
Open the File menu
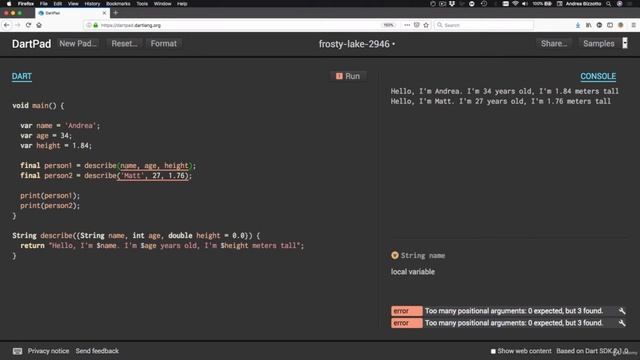pyautogui.click(x=44, y=4)
